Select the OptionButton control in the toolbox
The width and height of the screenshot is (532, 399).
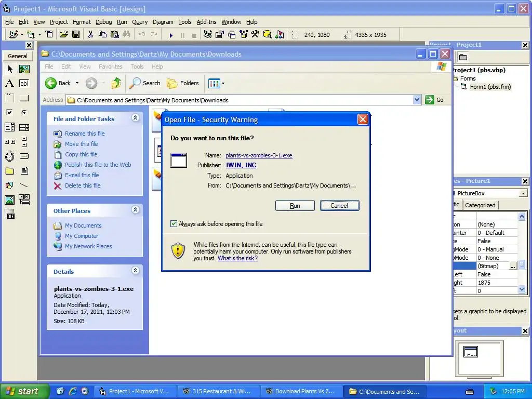[x=24, y=112]
